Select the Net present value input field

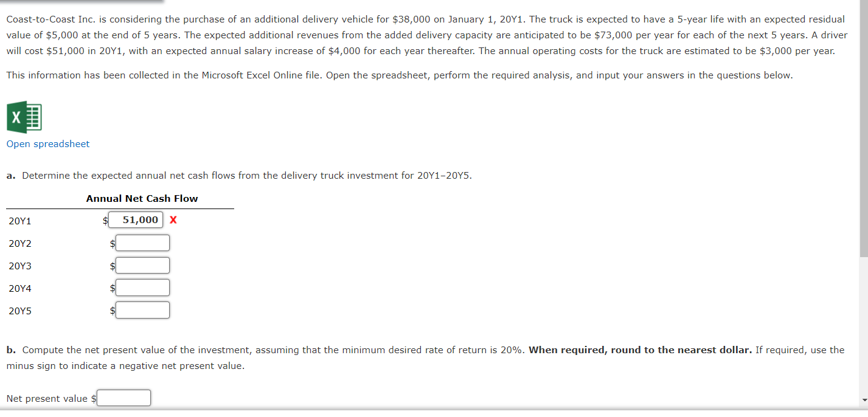pyautogui.click(x=123, y=398)
